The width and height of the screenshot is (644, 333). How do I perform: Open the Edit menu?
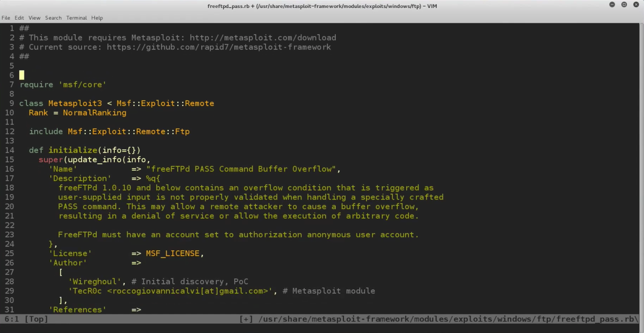pos(19,18)
